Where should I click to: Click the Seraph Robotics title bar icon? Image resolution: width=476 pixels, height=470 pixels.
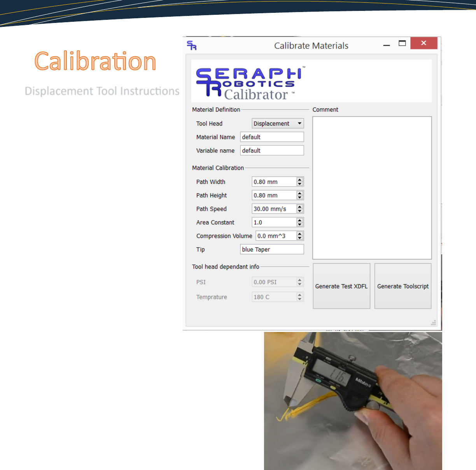(192, 45)
